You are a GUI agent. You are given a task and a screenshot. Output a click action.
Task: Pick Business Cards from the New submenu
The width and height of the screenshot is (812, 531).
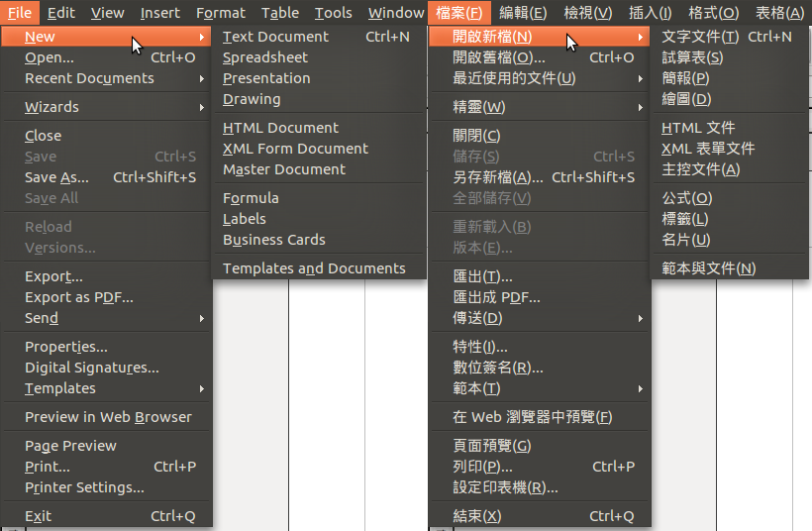pyautogui.click(x=273, y=240)
